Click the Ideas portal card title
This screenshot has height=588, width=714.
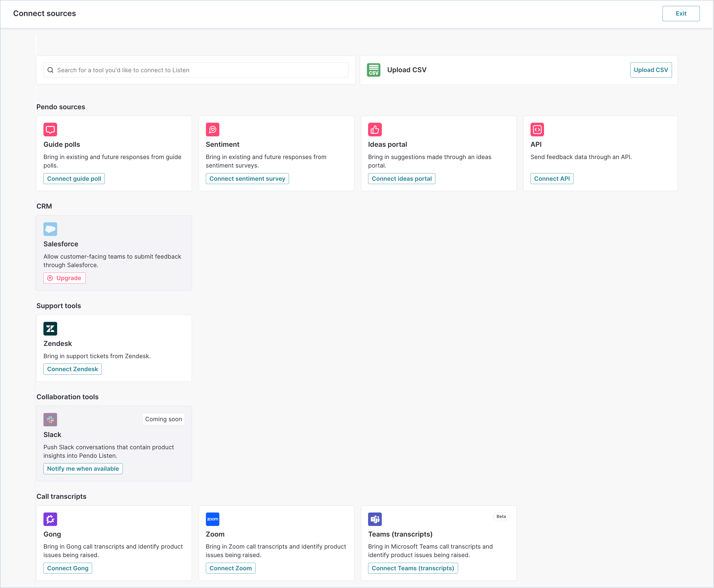[387, 144]
